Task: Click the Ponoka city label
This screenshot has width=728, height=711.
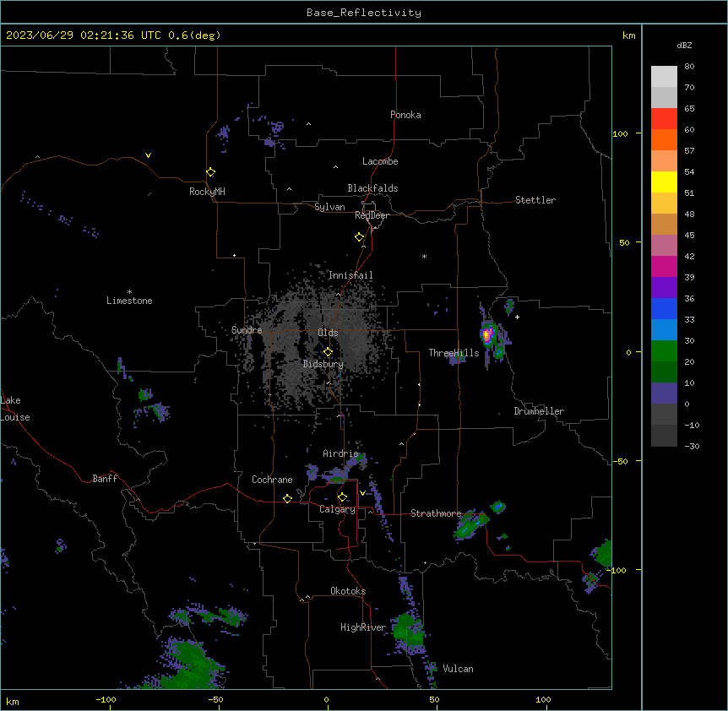Action: pos(405,115)
